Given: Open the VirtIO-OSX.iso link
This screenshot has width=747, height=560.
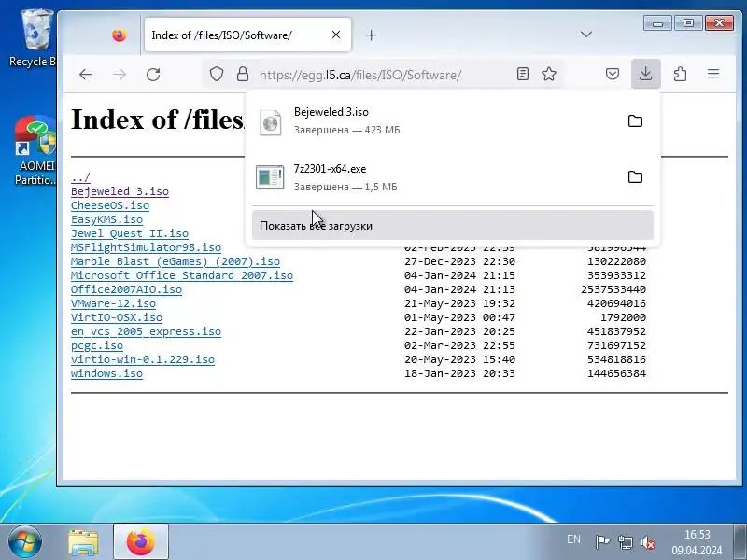Looking at the screenshot, I should pos(117,317).
